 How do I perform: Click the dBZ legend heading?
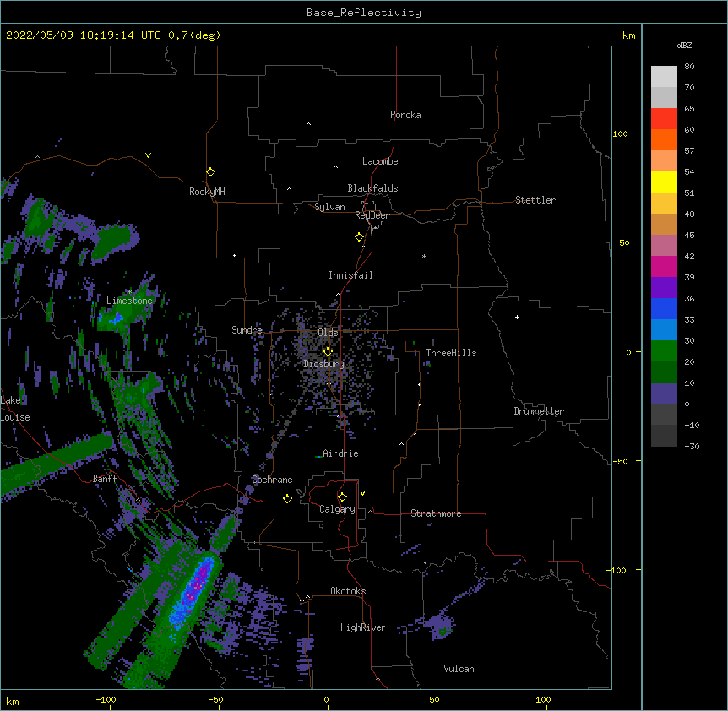pos(684,45)
